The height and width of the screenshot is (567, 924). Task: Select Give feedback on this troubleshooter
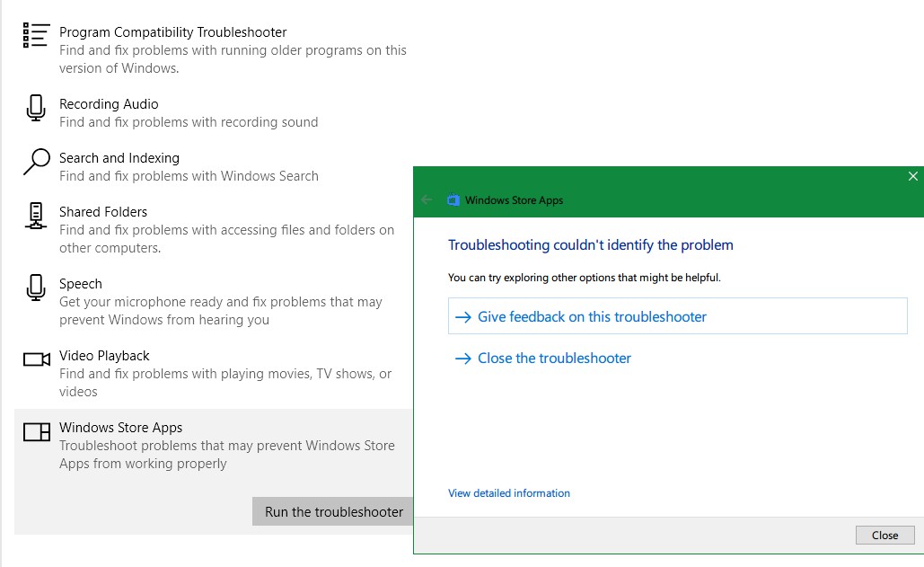point(678,316)
